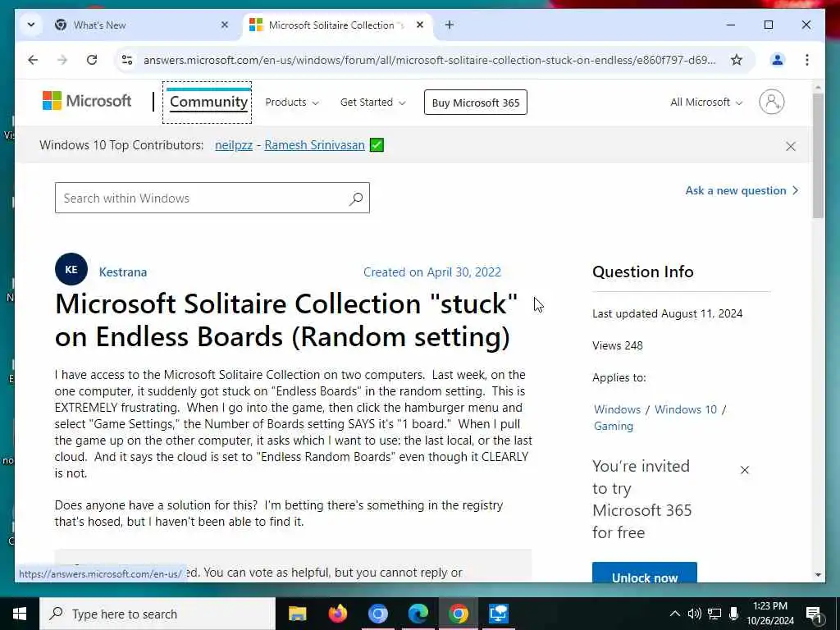
Task: Open the taskbar clock and date
Action: pos(770,614)
